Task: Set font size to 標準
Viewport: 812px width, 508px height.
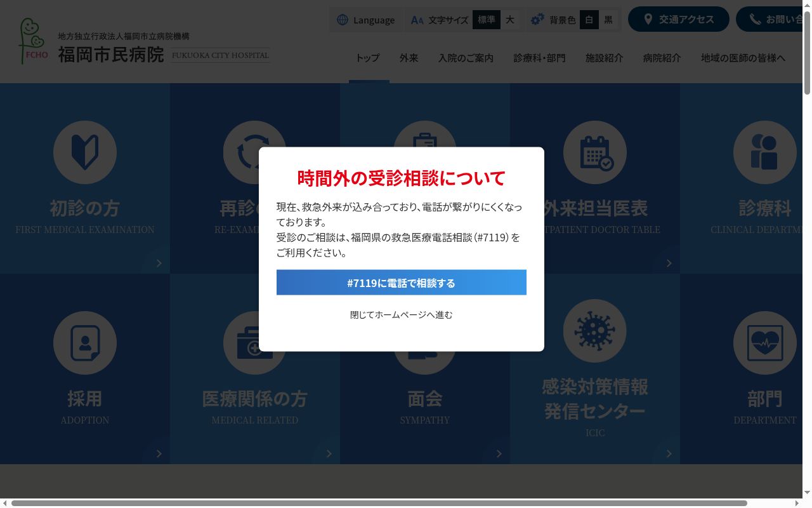Action: (487, 20)
